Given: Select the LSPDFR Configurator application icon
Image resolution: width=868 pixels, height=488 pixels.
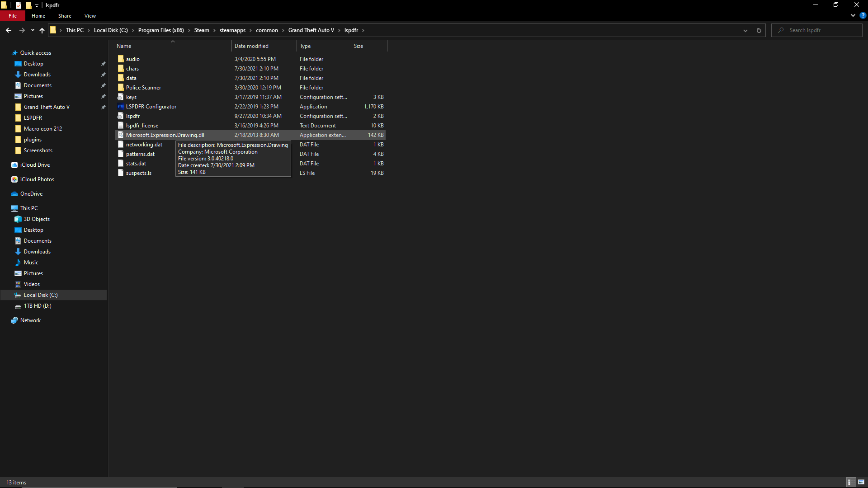Looking at the screenshot, I should pos(121,107).
